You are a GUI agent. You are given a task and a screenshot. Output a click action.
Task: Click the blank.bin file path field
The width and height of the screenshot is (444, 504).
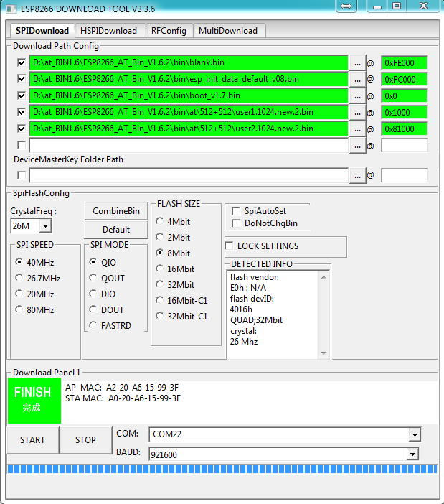point(189,62)
